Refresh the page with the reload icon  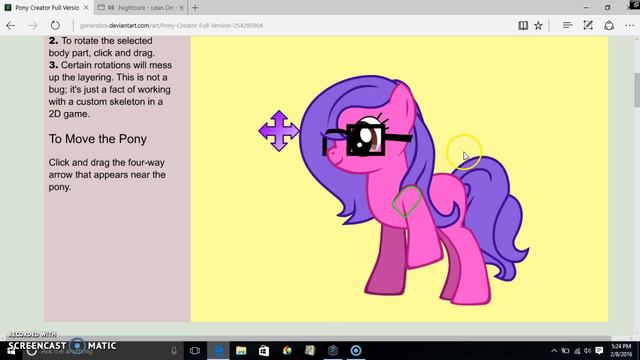click(x=55, y=25)
